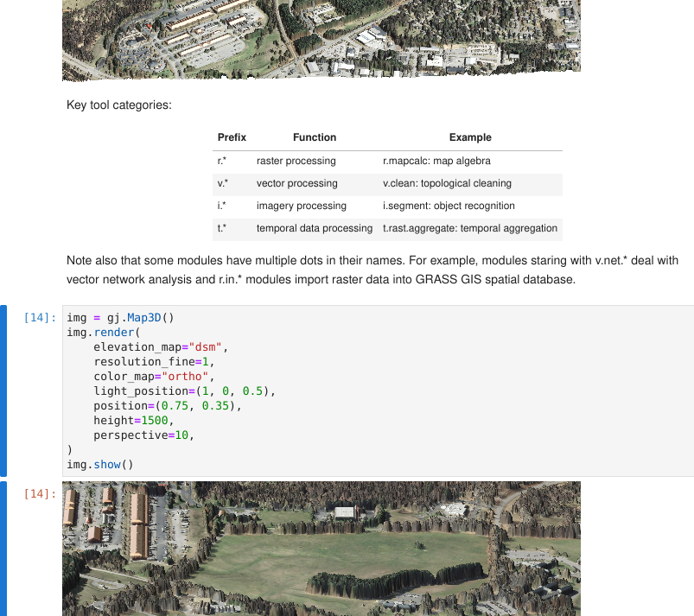Click the code cell input editor for cell 14
694x616 pixels.
coord(378,391)
